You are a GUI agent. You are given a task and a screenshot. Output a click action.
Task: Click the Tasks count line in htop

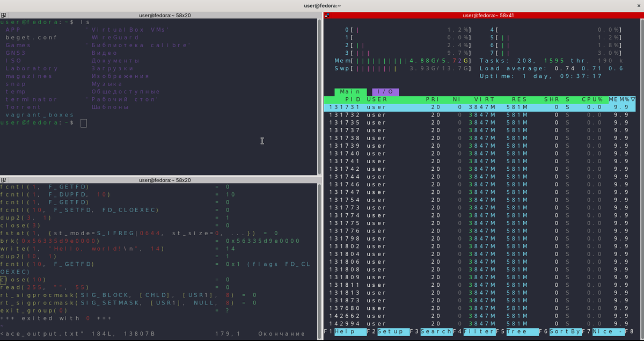pyautogui.click(x=552, y=61)
